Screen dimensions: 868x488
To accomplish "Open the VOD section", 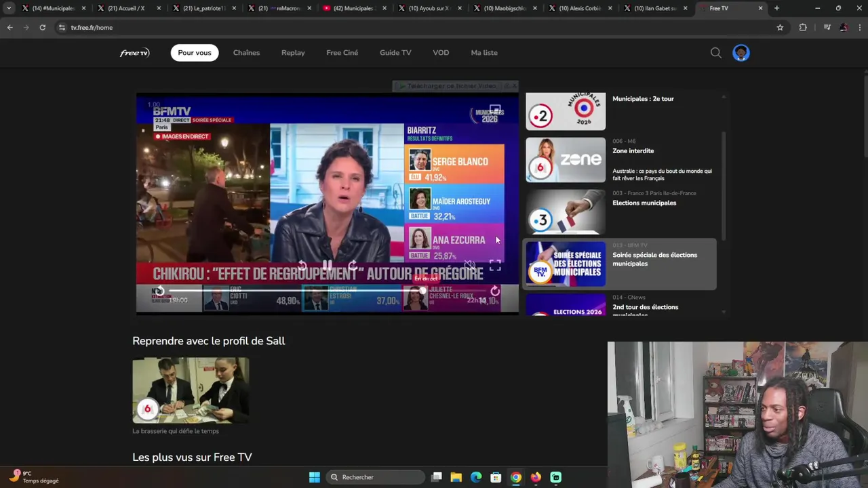I will (441, 53).
